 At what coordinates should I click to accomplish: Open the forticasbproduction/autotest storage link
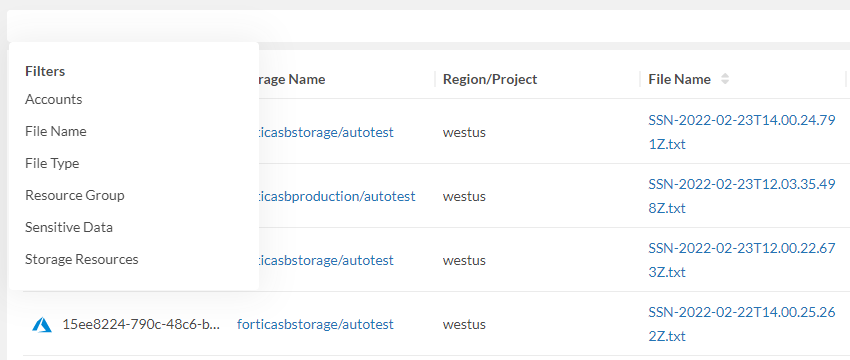click(x=337, y=196)
